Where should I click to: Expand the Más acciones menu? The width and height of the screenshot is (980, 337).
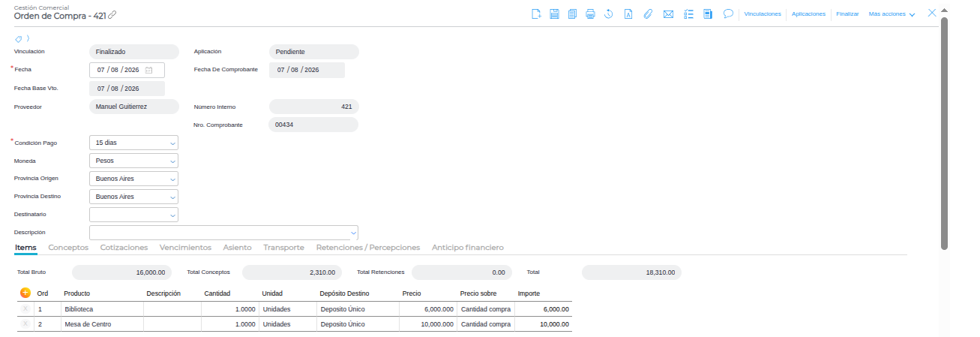coord(892,14)
